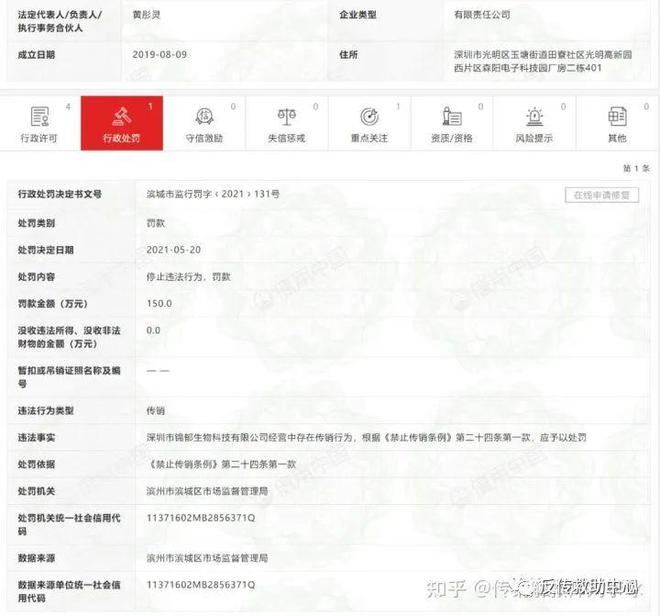Click the violation type value 传销
This screenshot has height=616, width=660.
point(155,411)
